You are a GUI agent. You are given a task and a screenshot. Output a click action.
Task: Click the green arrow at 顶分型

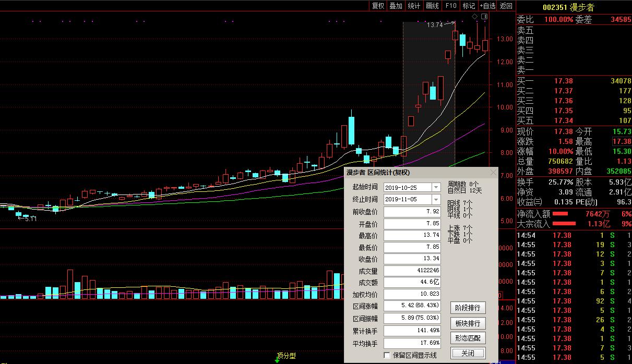pos(277,360)
